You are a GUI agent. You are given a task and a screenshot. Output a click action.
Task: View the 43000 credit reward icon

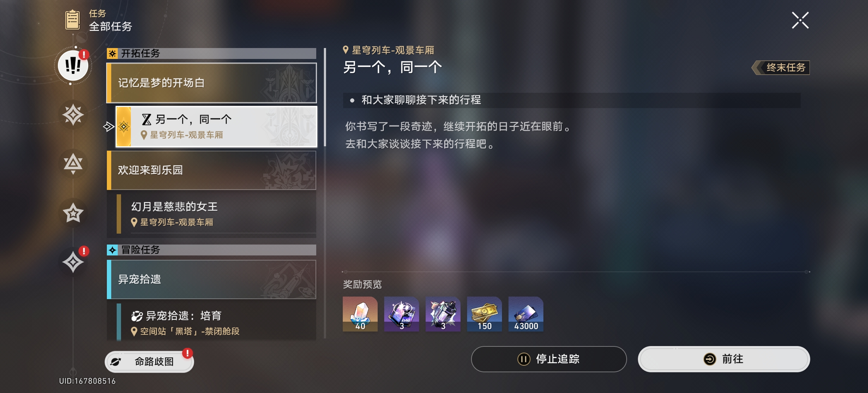[x=526, y=314]
